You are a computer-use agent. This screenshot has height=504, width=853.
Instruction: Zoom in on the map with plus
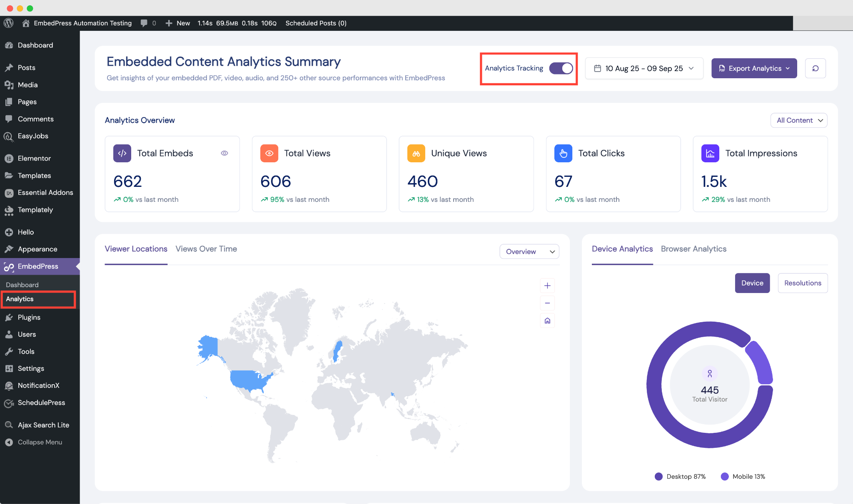547,286
